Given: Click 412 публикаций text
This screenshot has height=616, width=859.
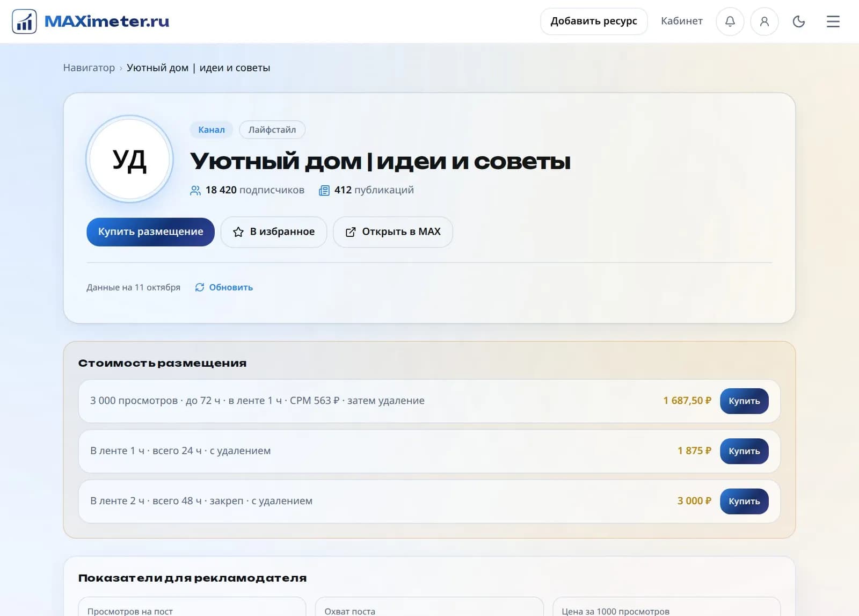Looking at the screenshot, I should click(374, 190).
